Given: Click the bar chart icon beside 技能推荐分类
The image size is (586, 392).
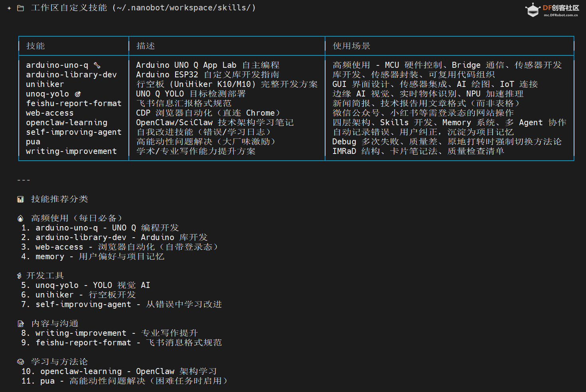Looking at the screenshot, I should click(x=20, y=199).
